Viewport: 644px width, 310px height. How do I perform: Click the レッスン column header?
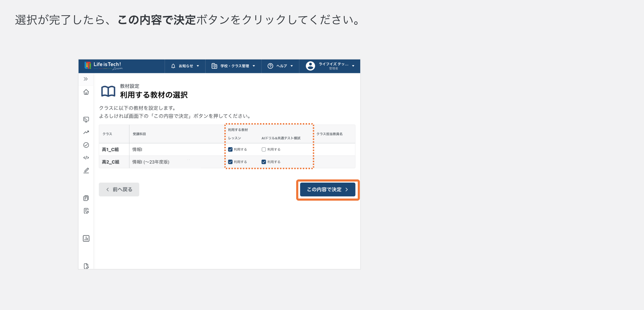[x=235, y=138]
